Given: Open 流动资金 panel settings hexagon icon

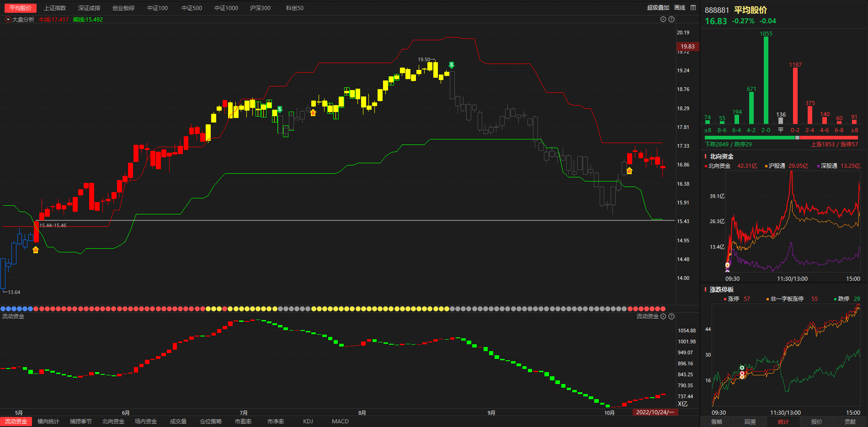Looking at the screenshot, I should 663,316.
